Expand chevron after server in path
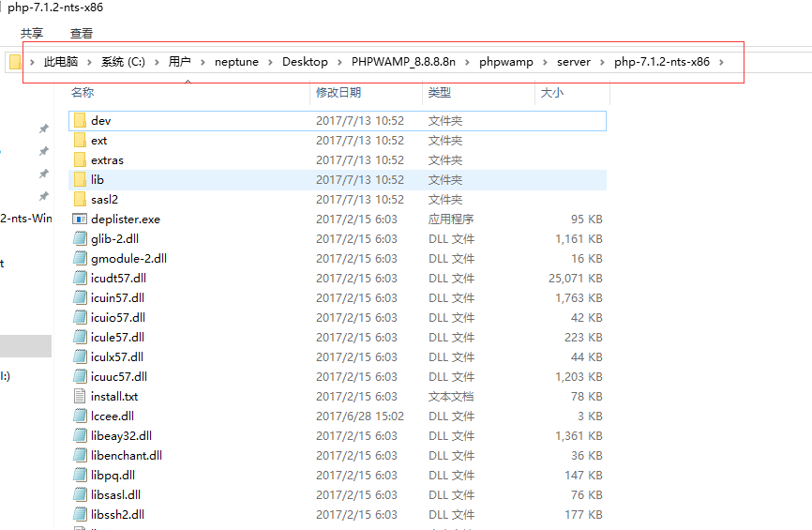 pyautogui.click(x=602, y=62)
